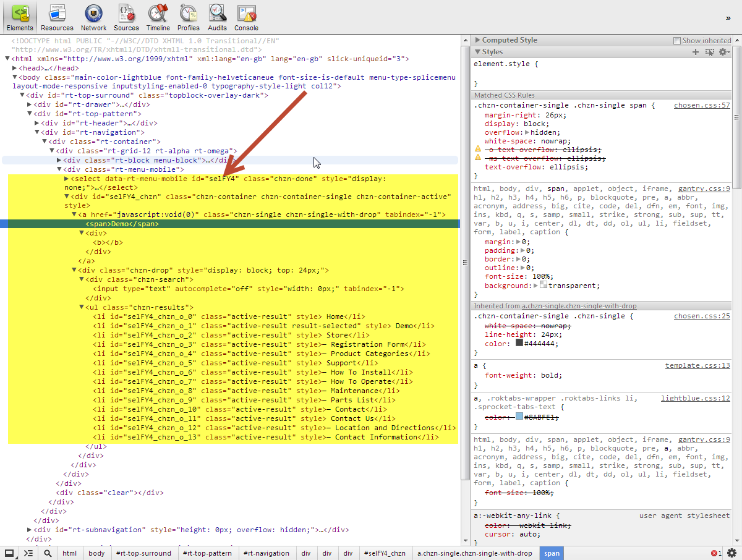Click the #444444 color swatch
Viewport: 742px width, 560px height.
(519, 343)
